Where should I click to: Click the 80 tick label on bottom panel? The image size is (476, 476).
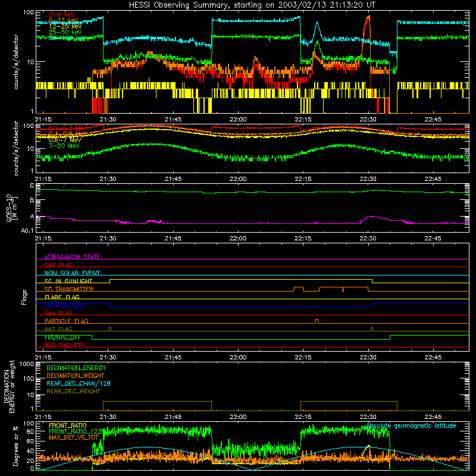point(30,431)
